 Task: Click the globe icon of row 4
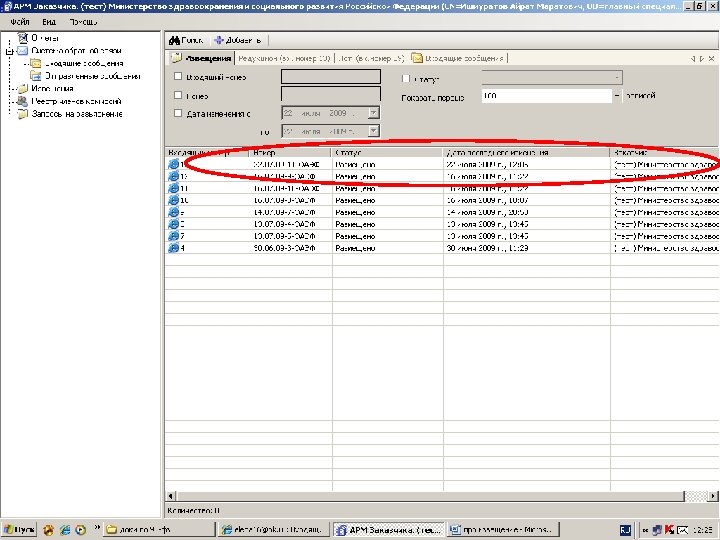(x=174, y=248)
